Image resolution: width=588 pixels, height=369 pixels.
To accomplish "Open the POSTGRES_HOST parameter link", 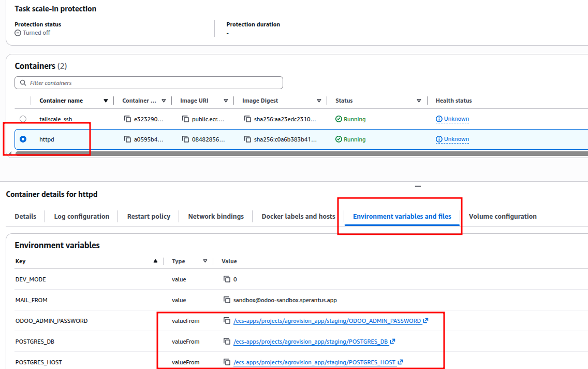I will pyautogui.click(x=314, y=362).
